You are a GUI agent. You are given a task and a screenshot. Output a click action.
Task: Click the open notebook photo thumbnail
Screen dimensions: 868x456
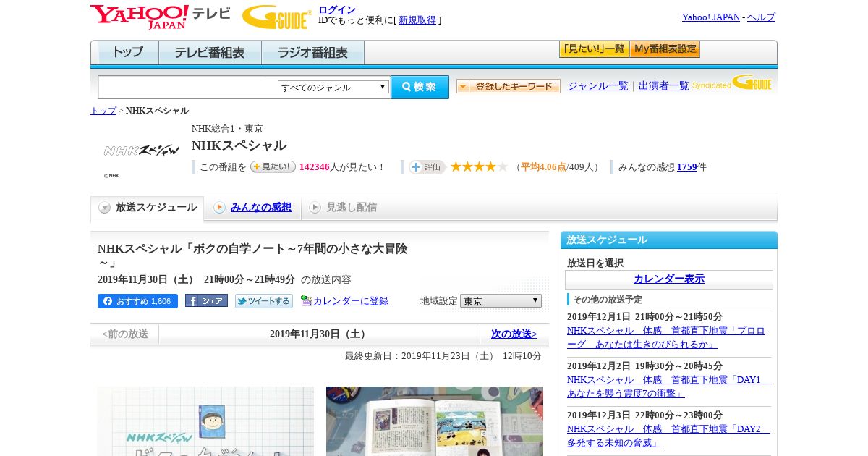tap(435, 421)
